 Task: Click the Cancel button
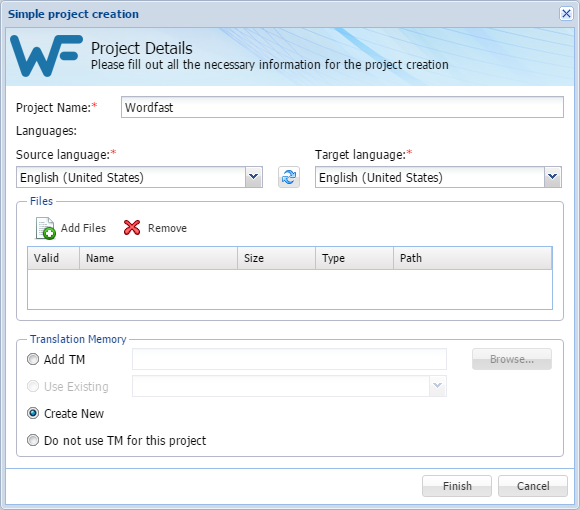coord(533,486)
